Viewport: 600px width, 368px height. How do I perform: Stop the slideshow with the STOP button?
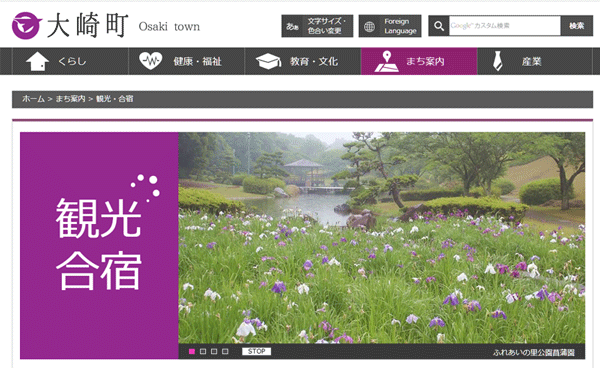point(256,351)
